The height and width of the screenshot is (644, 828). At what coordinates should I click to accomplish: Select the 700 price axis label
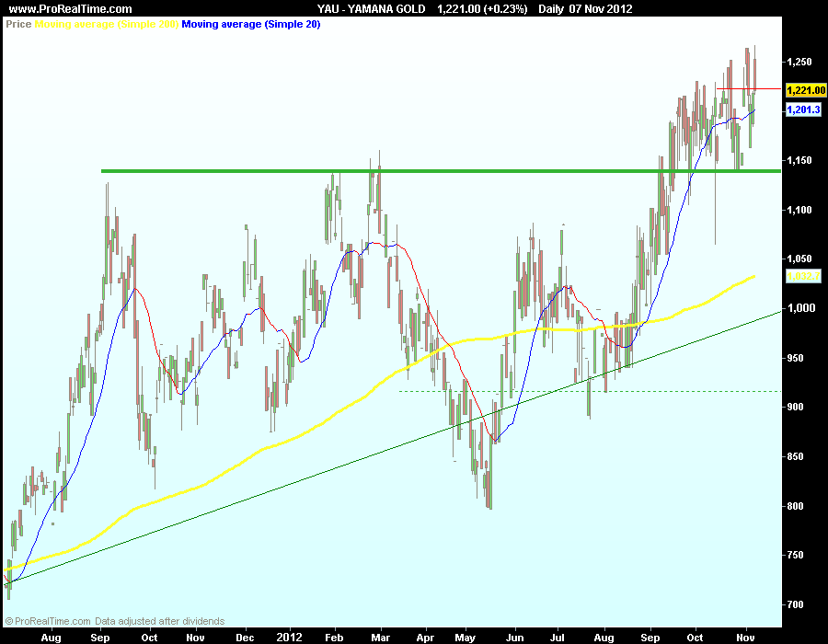(795, 604)
